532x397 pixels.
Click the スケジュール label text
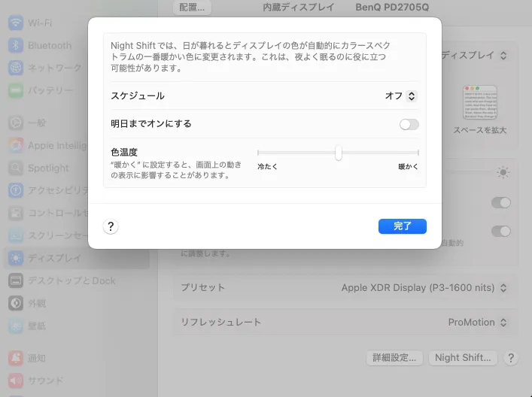[138, 96]
